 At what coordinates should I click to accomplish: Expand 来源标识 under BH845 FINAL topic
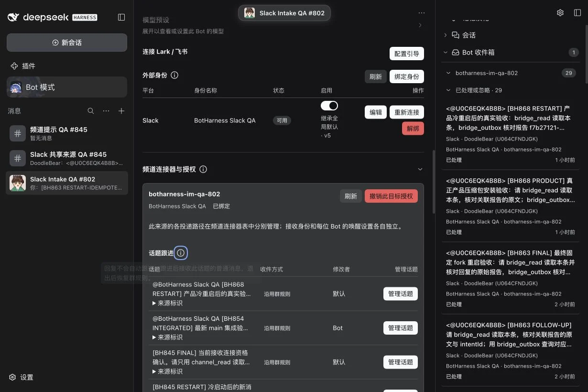coord(167,371)
